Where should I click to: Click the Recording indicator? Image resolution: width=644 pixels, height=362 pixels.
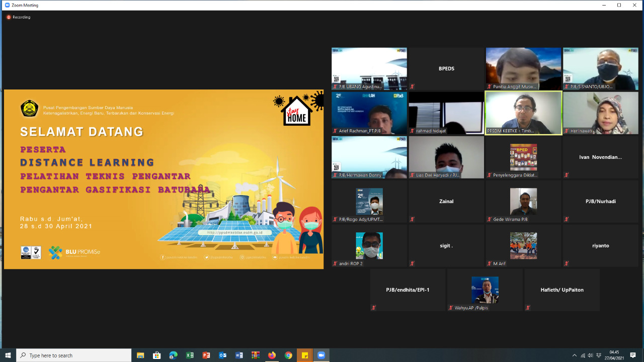click(18, 17)
